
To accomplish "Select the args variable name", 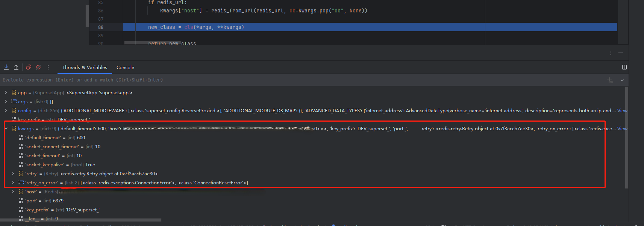I will point(23,102).
